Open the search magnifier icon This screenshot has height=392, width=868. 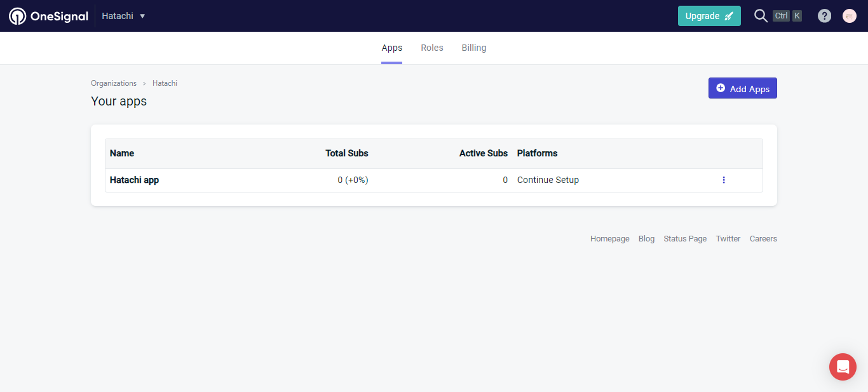[760, 16]
